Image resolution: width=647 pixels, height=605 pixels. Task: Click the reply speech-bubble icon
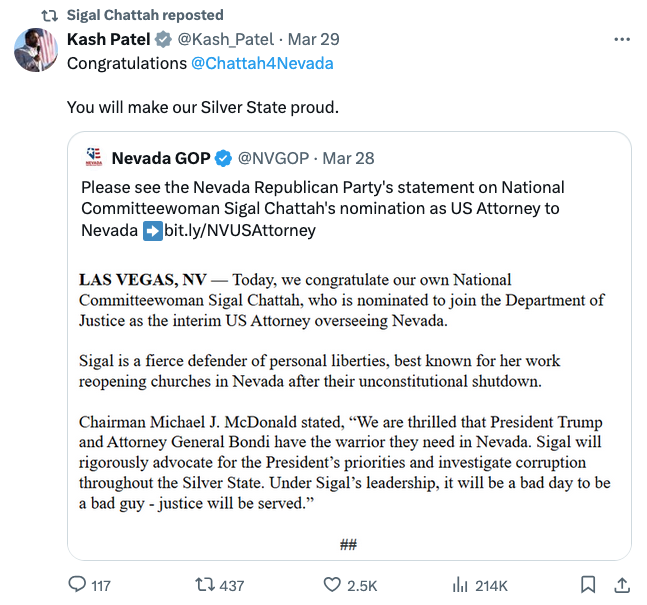coord(77,584)
